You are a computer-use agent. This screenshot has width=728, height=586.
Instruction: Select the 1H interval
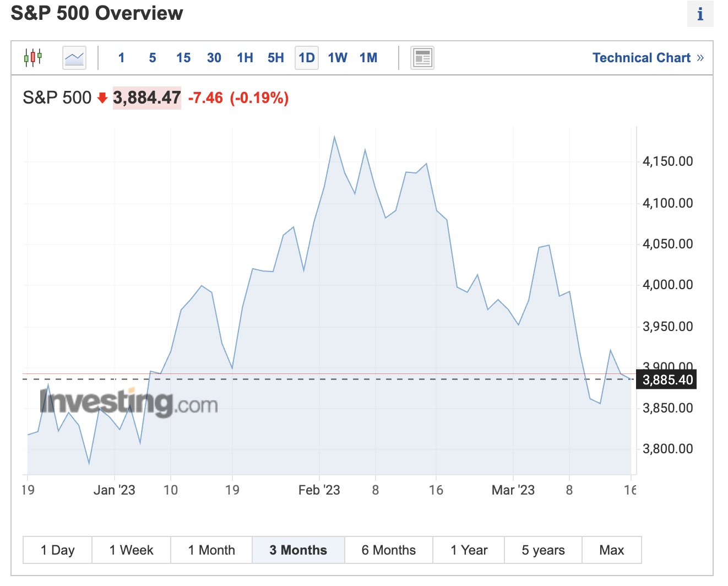pyautogui.click(x=245, y=58)
